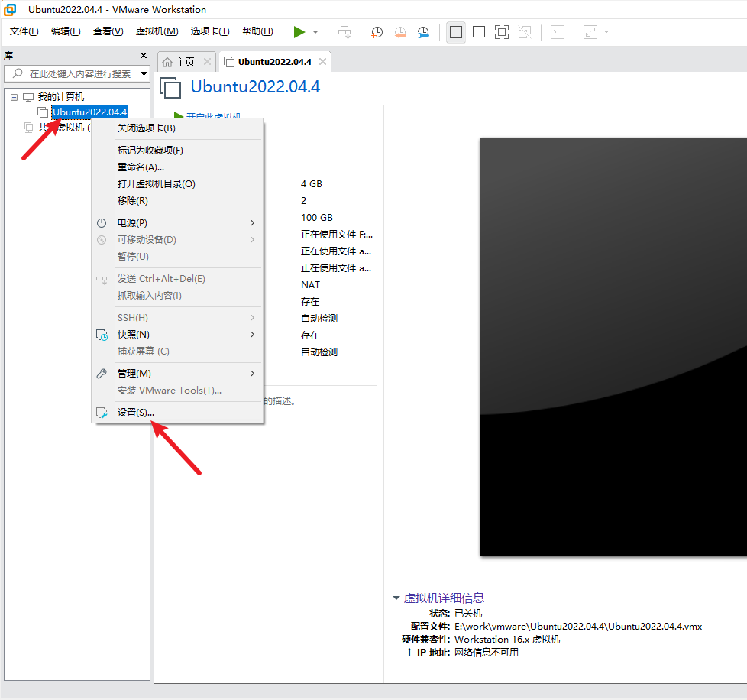Choose 移除(R) in context menu
The width and height of the screenshot is (747, 700).
[x=177, y=201]
